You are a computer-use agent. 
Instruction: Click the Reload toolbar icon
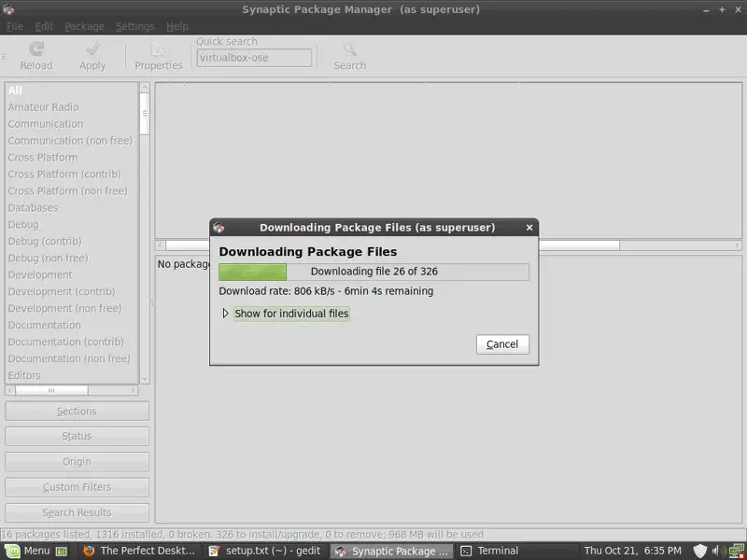tap(36, 49)
